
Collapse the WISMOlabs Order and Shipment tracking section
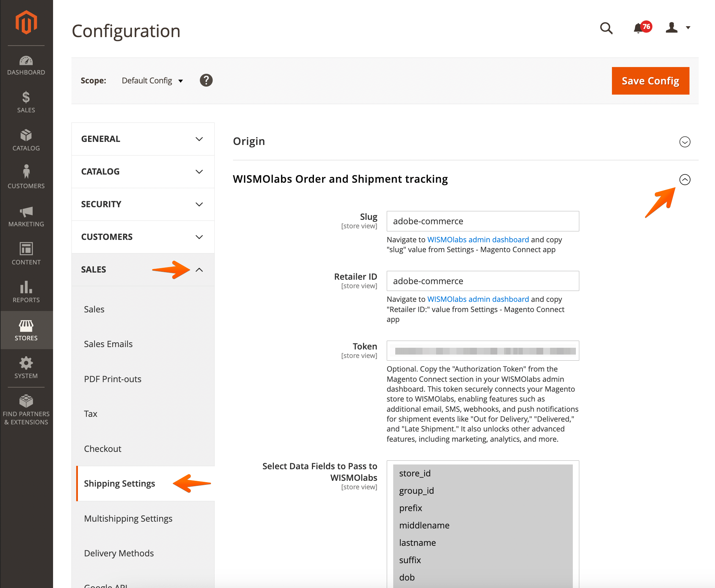(x=685, y=180)
